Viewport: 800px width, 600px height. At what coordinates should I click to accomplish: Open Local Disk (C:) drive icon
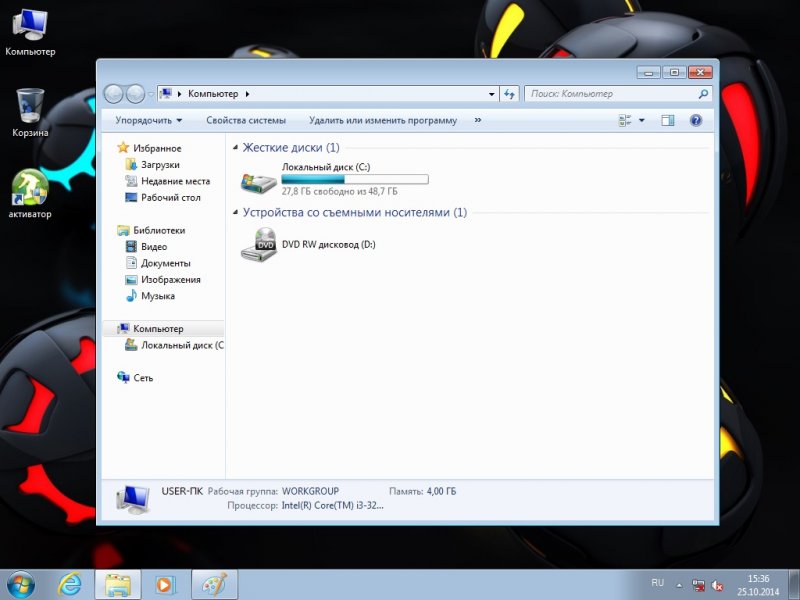click(259, 182)
